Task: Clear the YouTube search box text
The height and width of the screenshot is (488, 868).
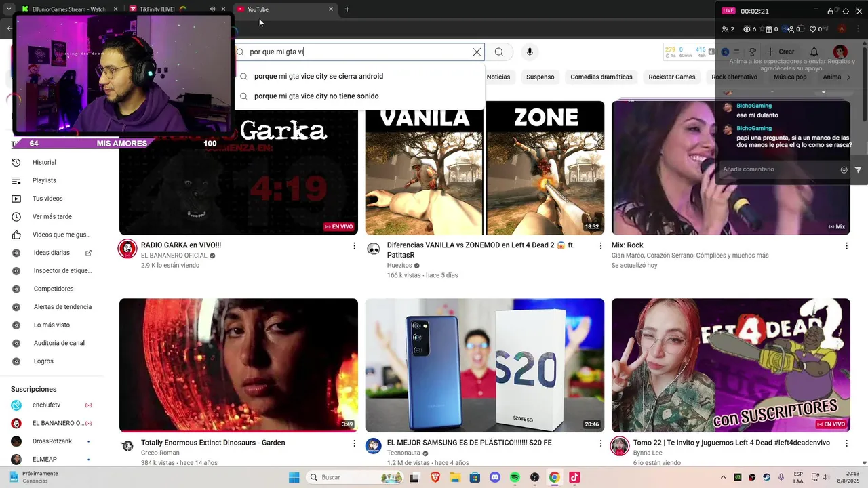Action: [477, 52]
